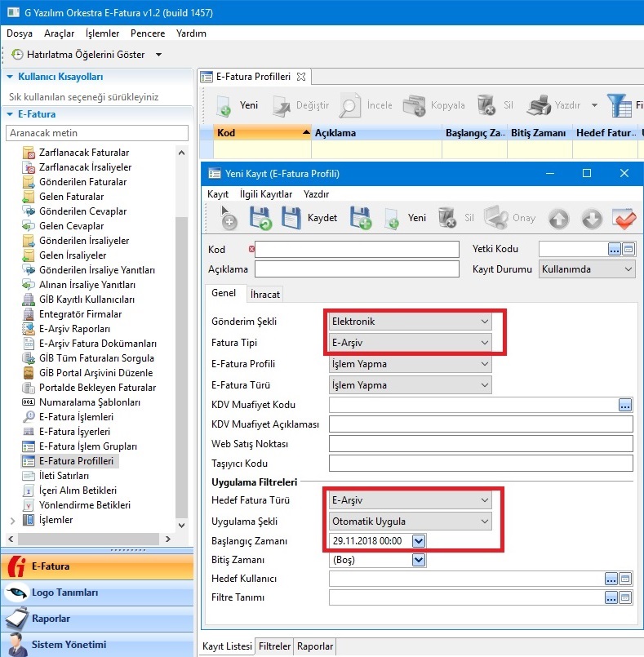Open the Kayıt menu in dialog

(x=218, y=194)
